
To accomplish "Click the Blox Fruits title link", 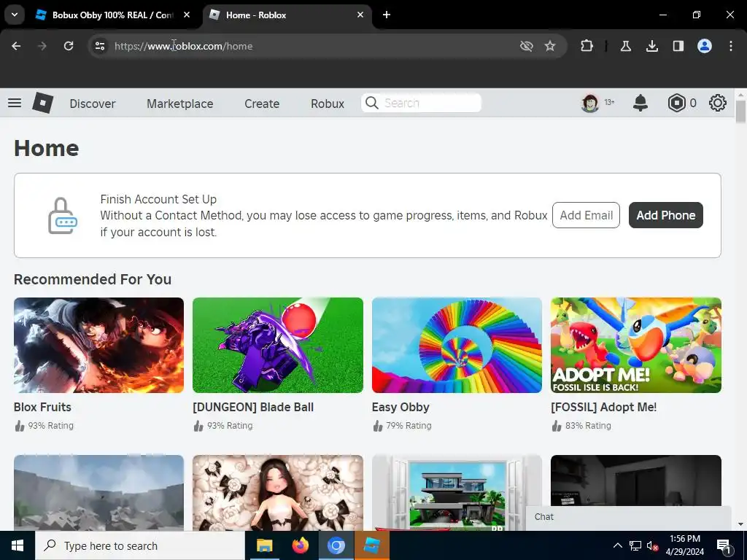I will point(42,407).
